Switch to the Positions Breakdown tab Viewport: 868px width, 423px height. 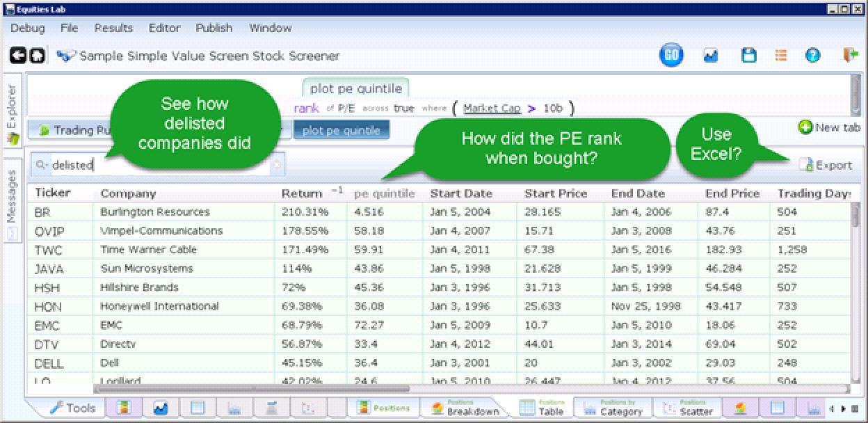coord(465,408)
